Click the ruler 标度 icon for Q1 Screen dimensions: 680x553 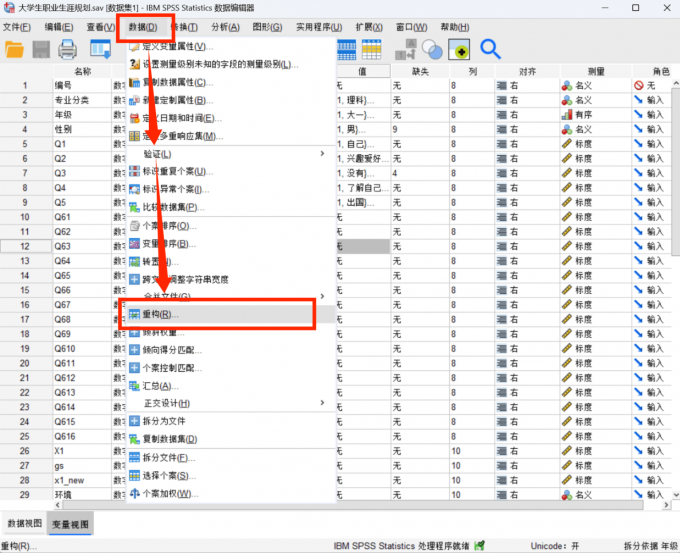[567, 144]
